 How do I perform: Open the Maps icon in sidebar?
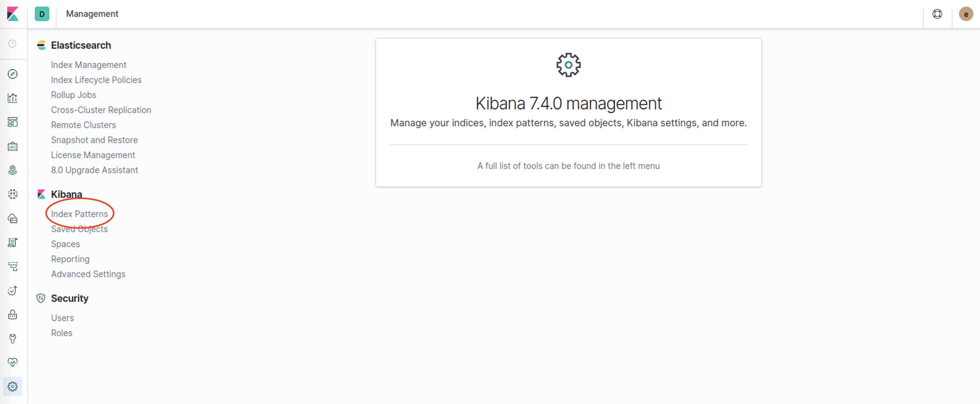click(x=13, y=170)
